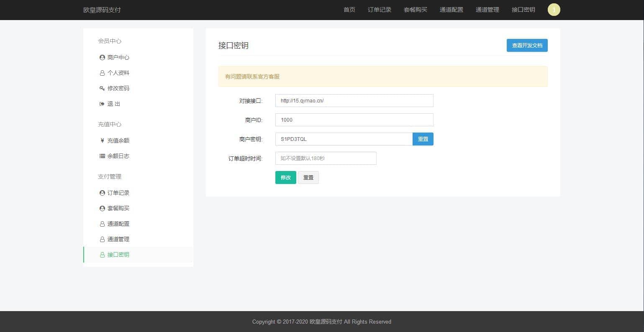This screenshot has width=644, height=332.
Task: Click the key icon beside 修改密码
Action: click(102, 89)
